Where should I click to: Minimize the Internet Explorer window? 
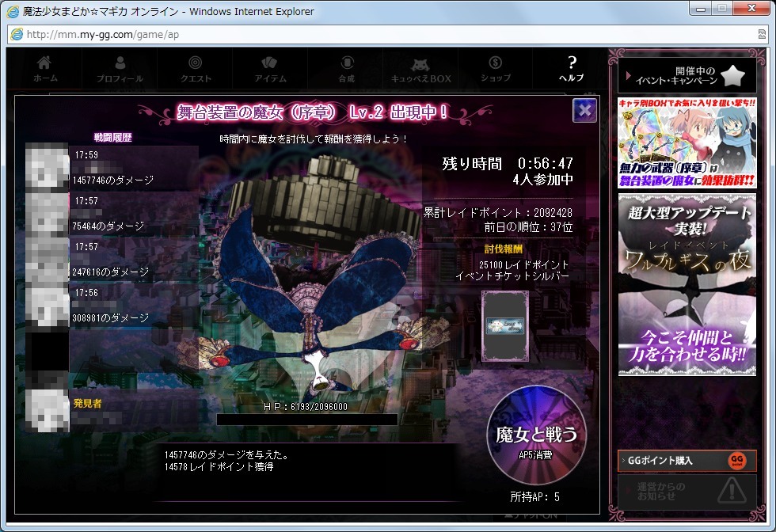click(x=701, y=9)
